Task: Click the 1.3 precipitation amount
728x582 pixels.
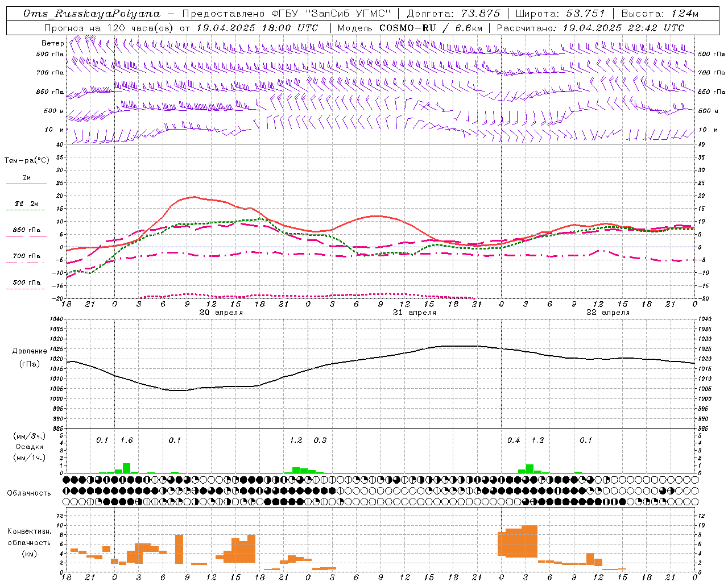Action: coord(537,440)
